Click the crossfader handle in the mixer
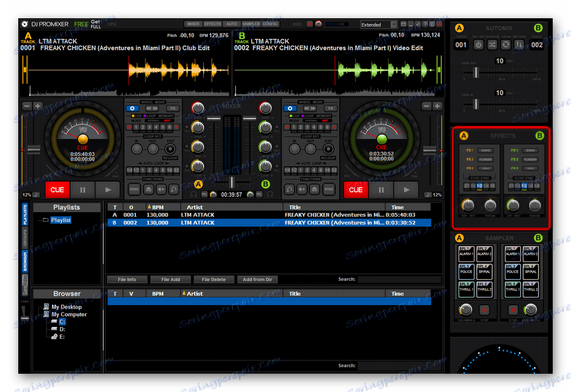 (x=232, y=181)
